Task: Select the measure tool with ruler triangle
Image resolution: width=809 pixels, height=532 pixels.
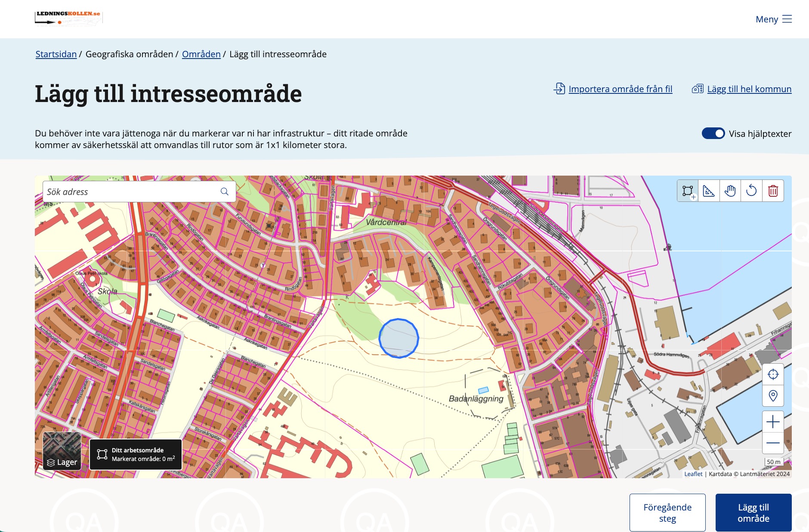Action: click(x=709, y=191)
